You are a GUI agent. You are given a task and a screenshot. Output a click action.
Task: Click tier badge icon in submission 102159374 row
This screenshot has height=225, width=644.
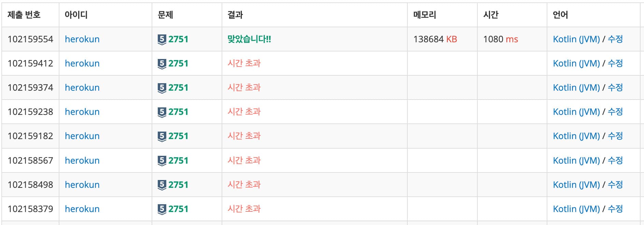click(162, 88)
